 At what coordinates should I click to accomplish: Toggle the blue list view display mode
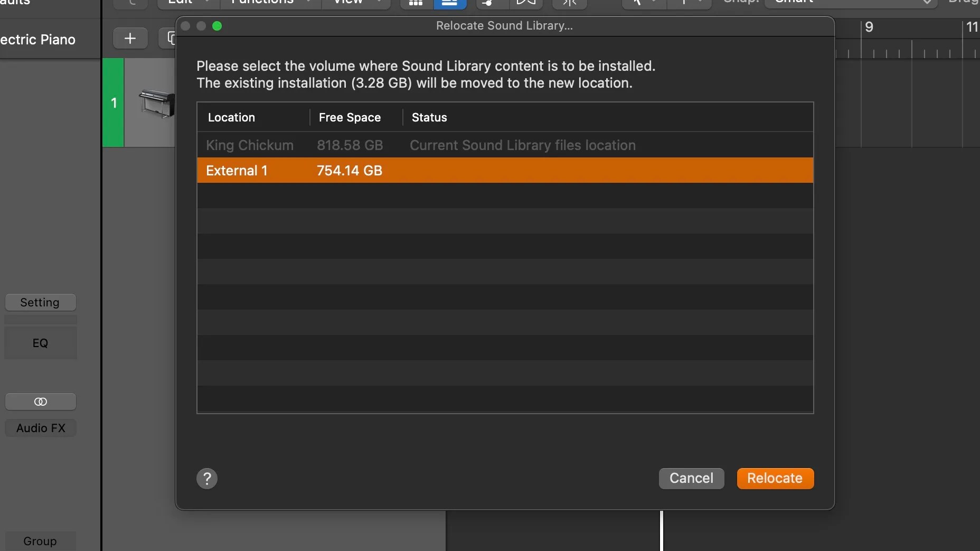coord(450,3)
